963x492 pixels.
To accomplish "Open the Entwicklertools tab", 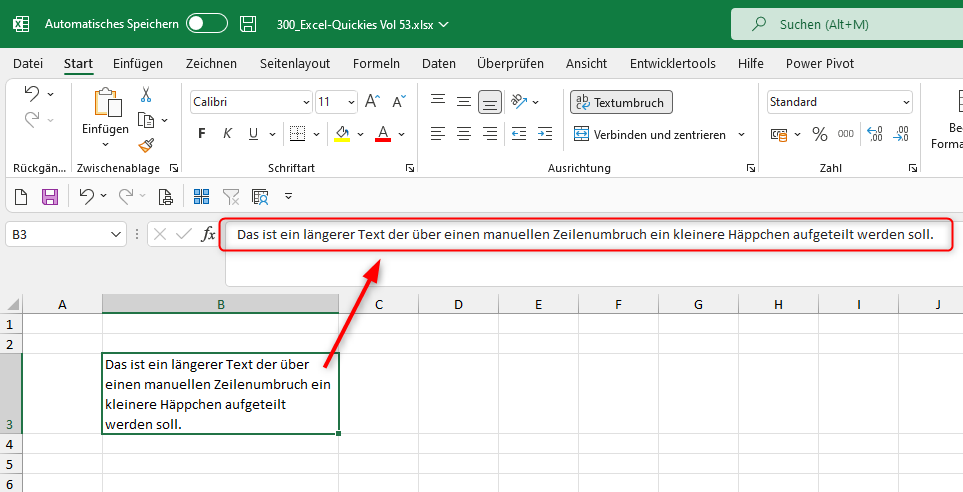I will pyautogui.click(x=673, y=63).
